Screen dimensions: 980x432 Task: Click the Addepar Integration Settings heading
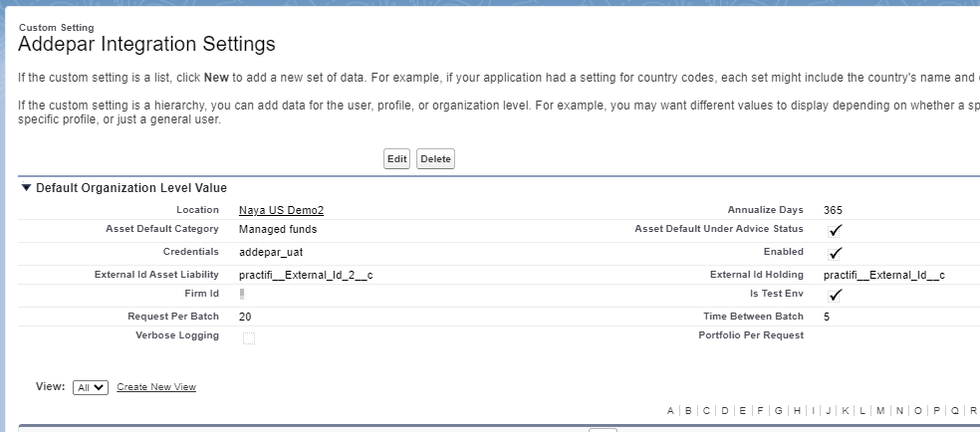tap(146, 45)
